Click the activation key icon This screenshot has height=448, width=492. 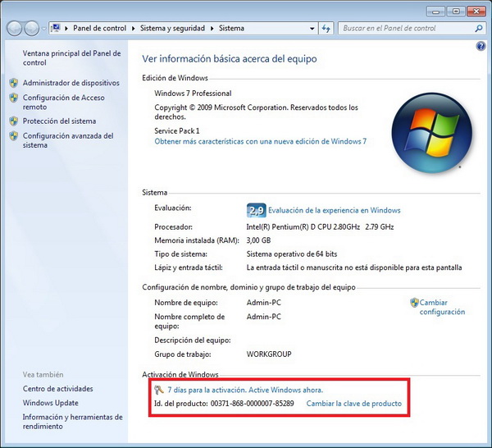(x=159, y=390)
